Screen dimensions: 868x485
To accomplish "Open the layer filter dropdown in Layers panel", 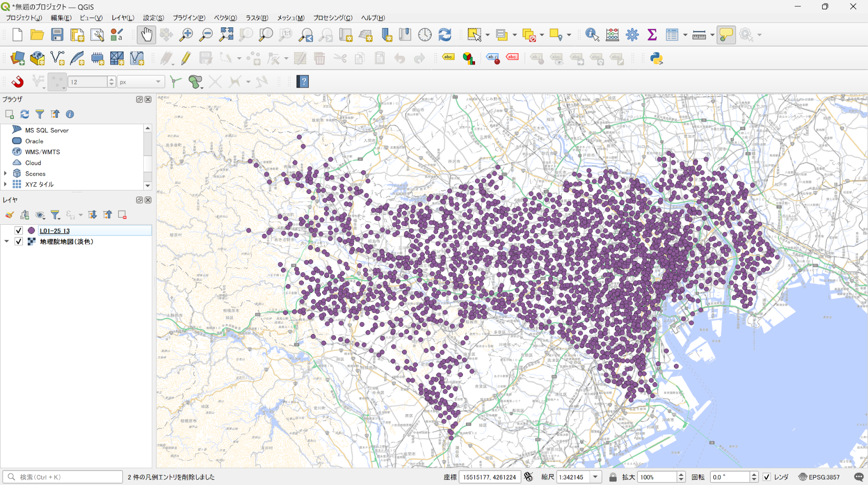I will [x=55, y=215].
